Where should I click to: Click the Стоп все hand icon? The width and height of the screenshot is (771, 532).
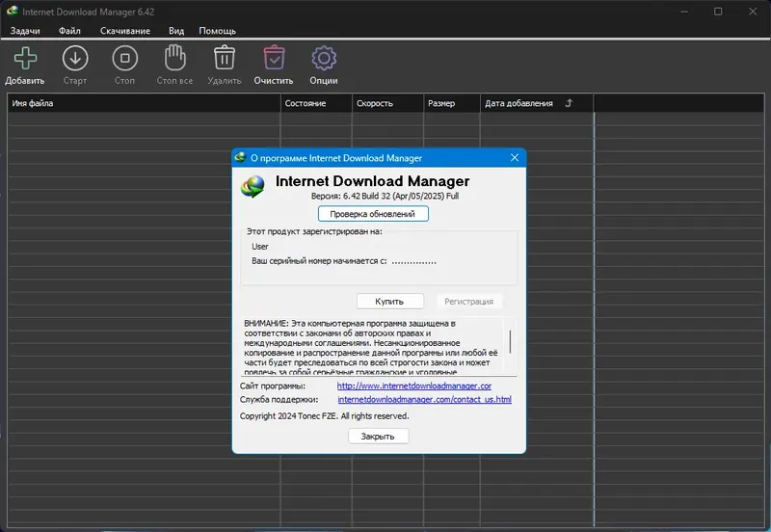[x=174, y=59]
